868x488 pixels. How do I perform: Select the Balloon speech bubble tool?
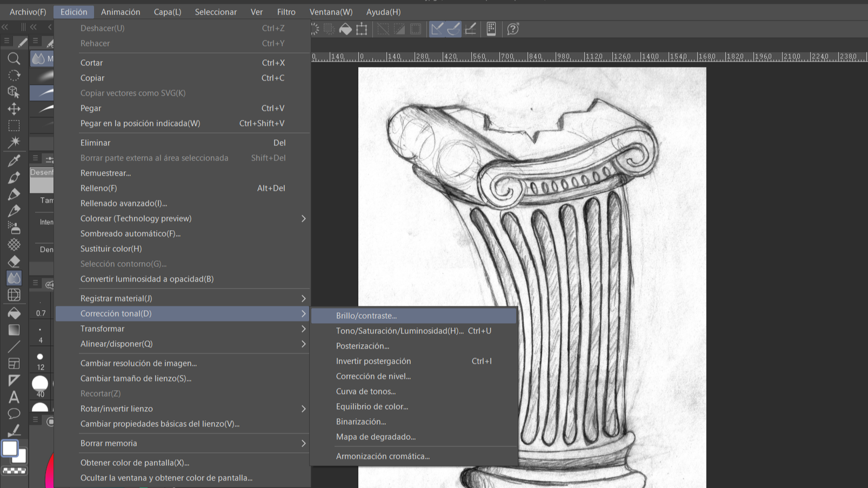click(x=14, y=414)
